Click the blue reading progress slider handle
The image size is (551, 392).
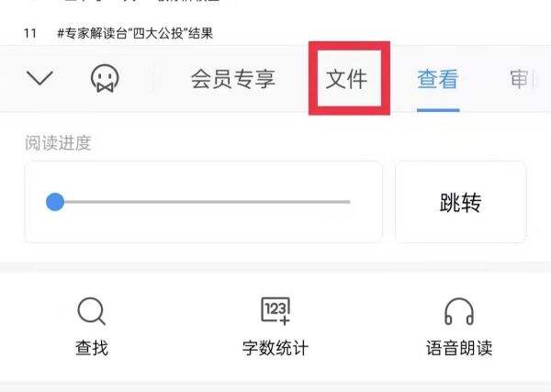(x=55, y=202)
